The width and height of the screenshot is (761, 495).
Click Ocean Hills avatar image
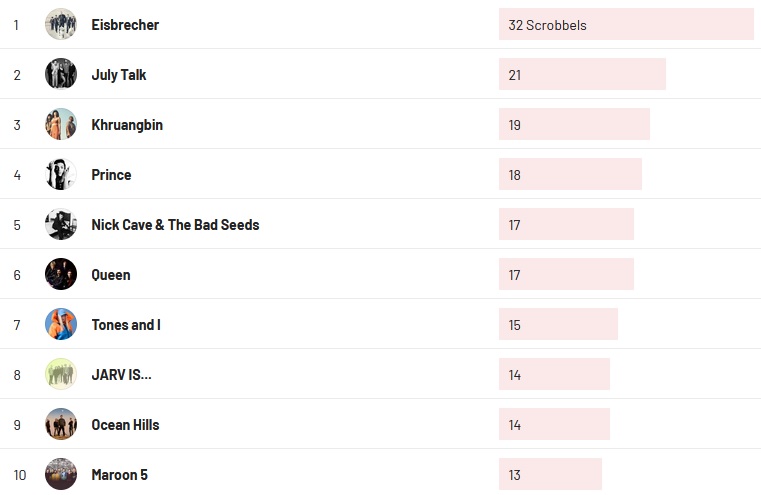61,424
